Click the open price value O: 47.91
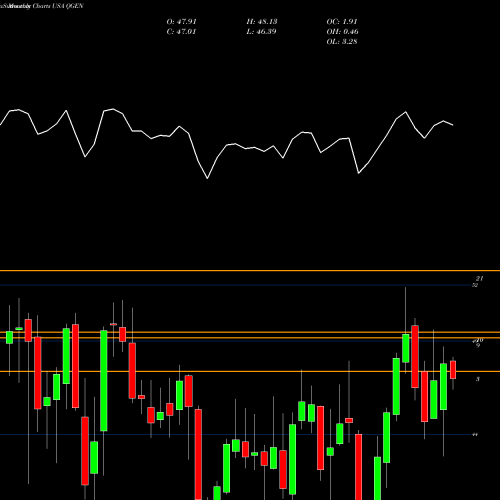500x500 pixels. (181, 22)
